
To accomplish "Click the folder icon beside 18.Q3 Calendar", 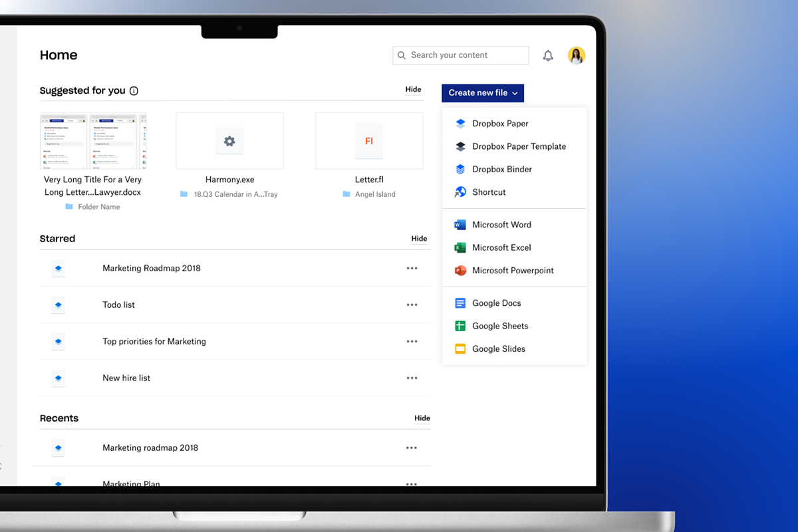I will [x=184, y=194].
